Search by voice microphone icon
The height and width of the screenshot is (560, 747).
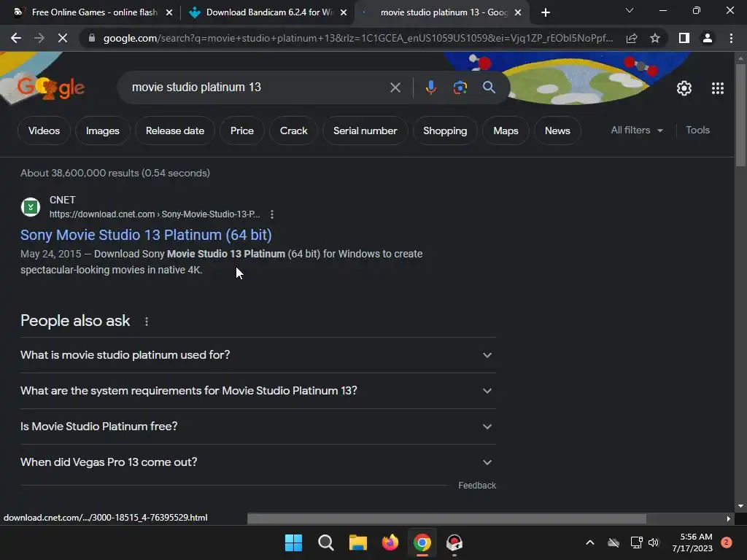pos(430,87)
